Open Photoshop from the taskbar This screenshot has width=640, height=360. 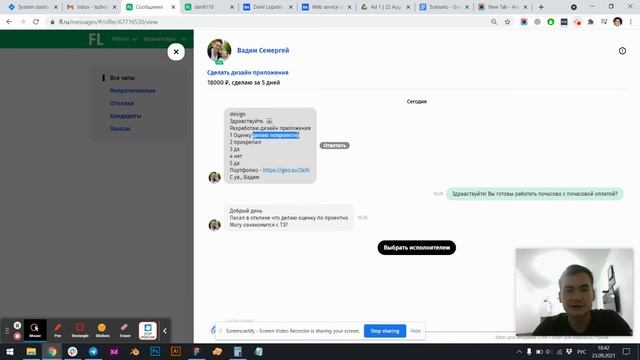click(155, 351)
